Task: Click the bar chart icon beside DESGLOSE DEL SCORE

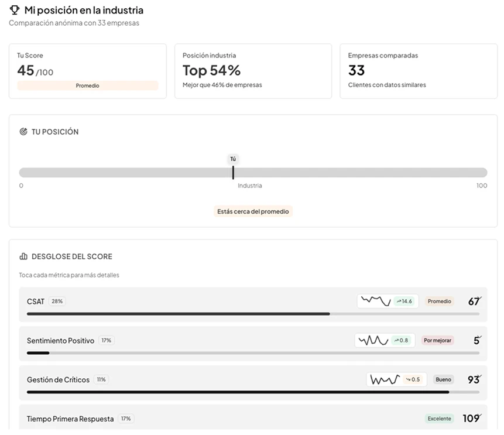Action: (23, 256)
